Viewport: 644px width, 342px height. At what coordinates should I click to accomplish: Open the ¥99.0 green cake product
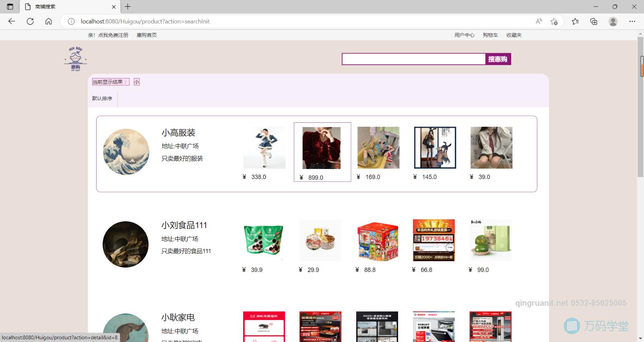click(490, 240)
